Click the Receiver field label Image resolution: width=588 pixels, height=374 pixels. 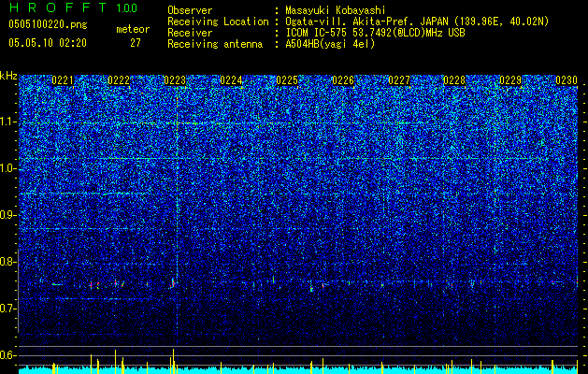tap(190, 33)
